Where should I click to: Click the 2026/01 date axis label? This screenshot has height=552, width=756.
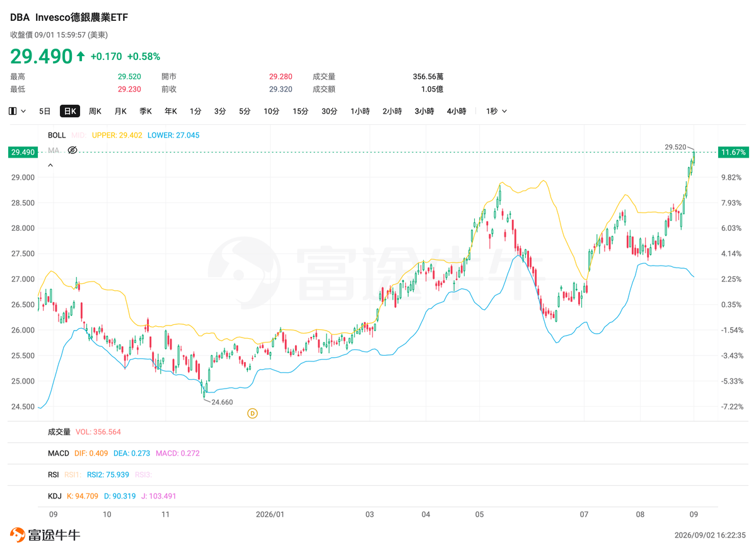point(270,514)
